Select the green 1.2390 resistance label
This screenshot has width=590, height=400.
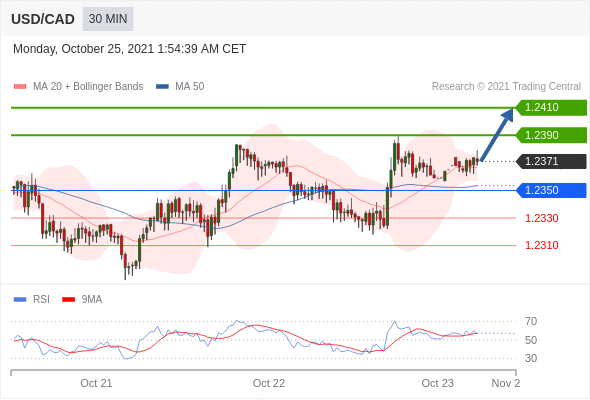pyautogui.click(x=551, y=135)
